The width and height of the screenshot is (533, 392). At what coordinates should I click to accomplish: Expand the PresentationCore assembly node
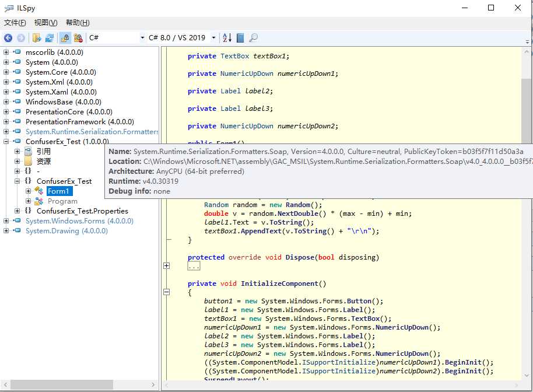(6, 111)
